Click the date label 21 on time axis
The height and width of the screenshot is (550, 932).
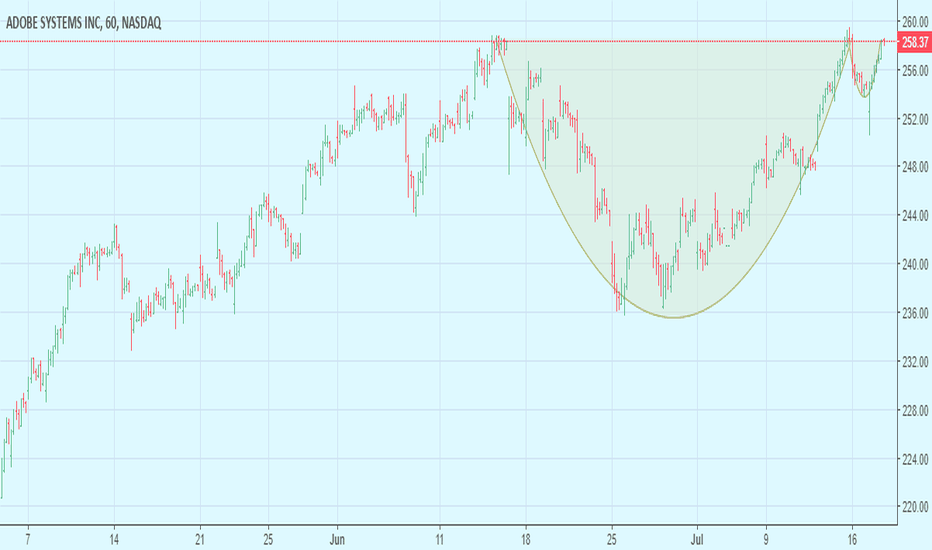click(200, 540)
